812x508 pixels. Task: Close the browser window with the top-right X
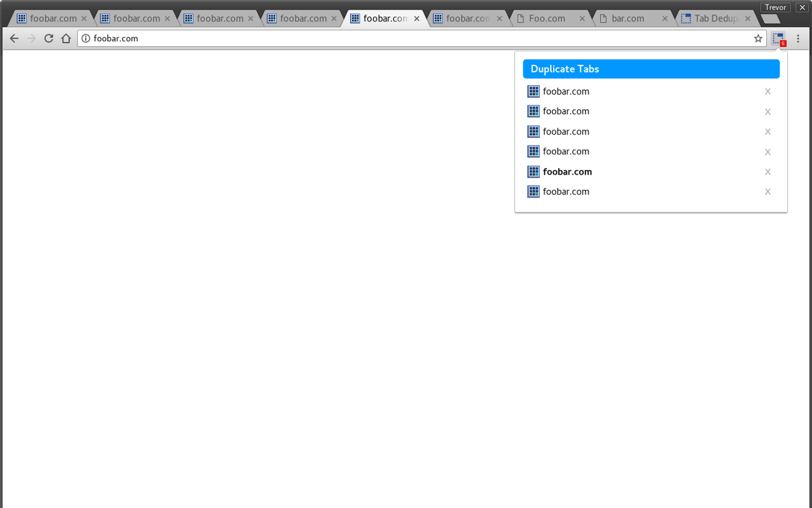click(802, 8)
